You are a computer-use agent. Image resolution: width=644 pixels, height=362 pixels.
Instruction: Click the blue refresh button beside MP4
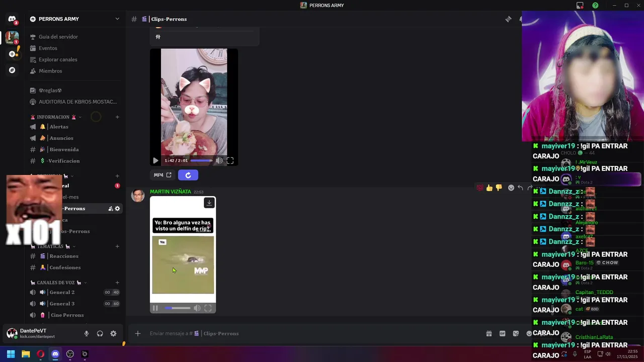[188, 175]
